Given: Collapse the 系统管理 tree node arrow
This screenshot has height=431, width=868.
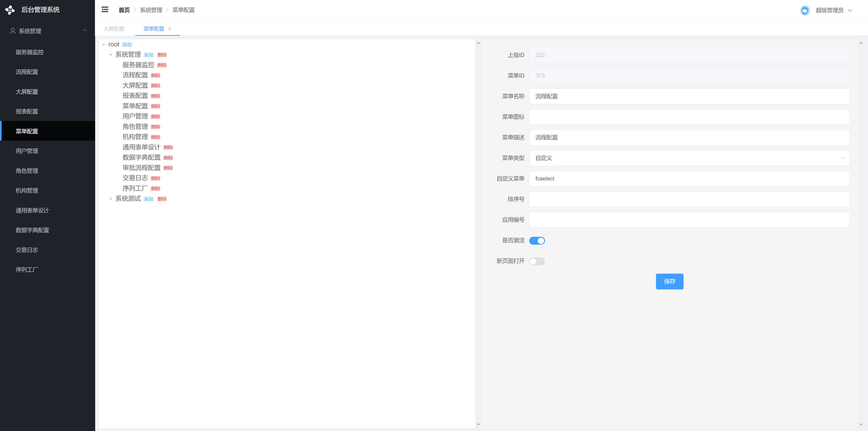Looking at the screenshot, I should point(111,55).
